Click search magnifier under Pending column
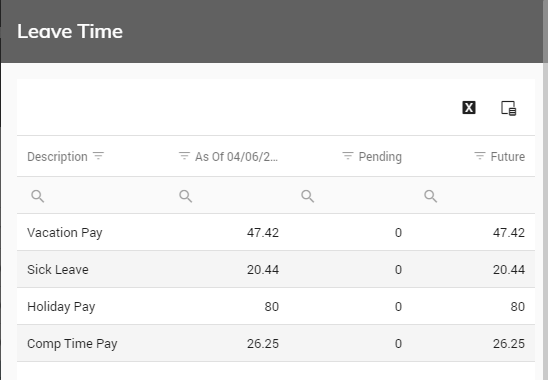 [x=308, y=196]
